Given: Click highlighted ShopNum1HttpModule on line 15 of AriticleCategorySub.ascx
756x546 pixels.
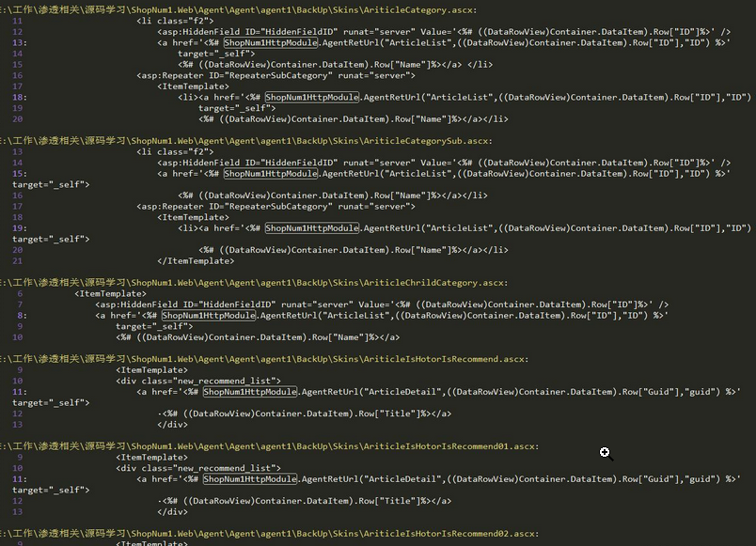Looking at the screenshot, I should point(271,174).
